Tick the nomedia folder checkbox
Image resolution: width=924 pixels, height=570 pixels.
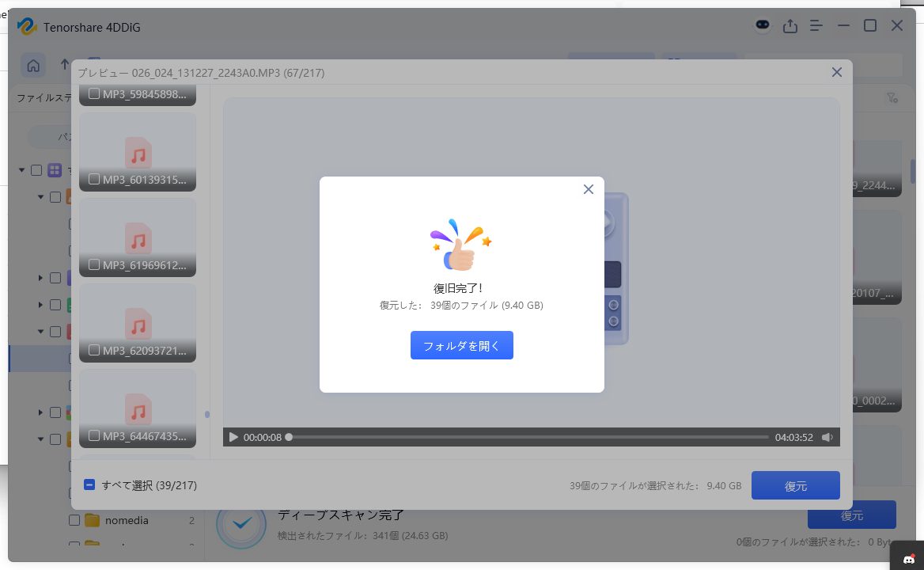[74, 520]
